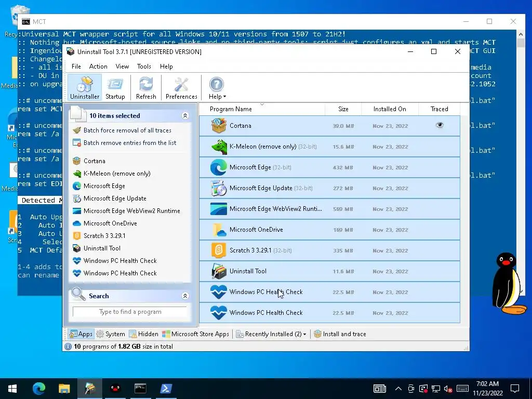Viewport: 532px width, 399px height.
Task: Switch to the Hidden tab
Action: coord(143,334)
